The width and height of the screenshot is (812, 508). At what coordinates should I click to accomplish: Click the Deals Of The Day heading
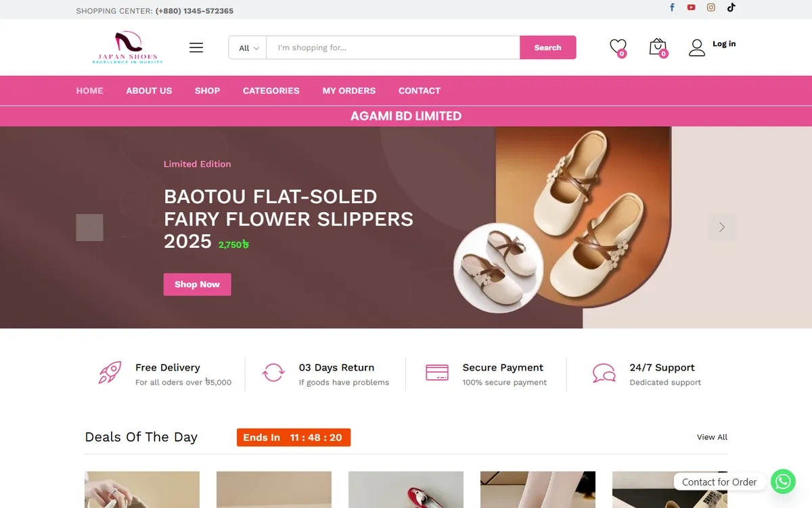(141, 437)
